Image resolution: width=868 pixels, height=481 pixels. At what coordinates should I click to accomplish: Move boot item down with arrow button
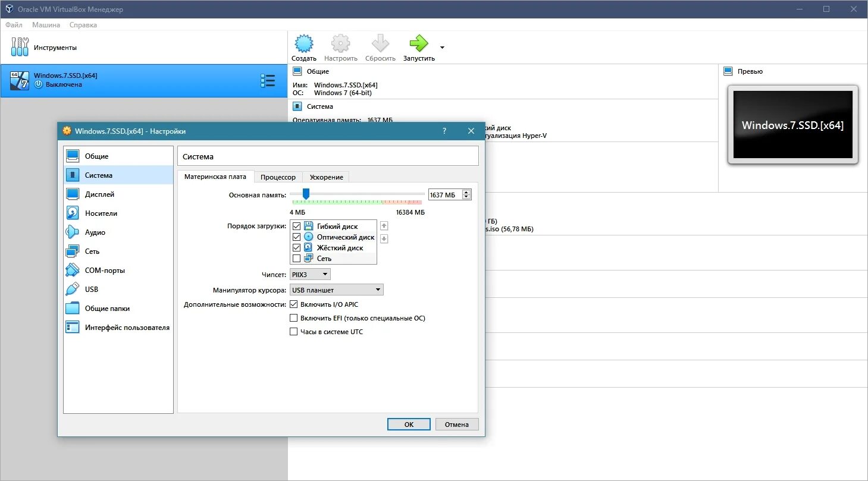[384, 239]
